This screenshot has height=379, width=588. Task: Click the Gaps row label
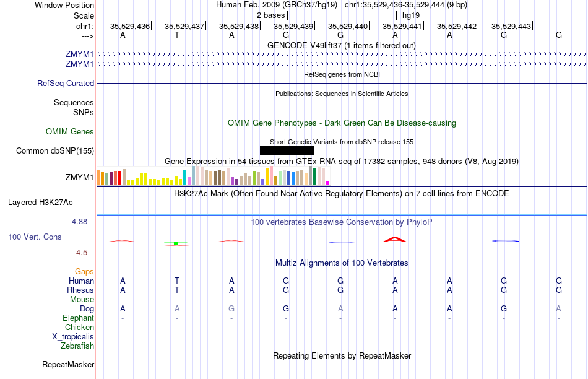84,271
